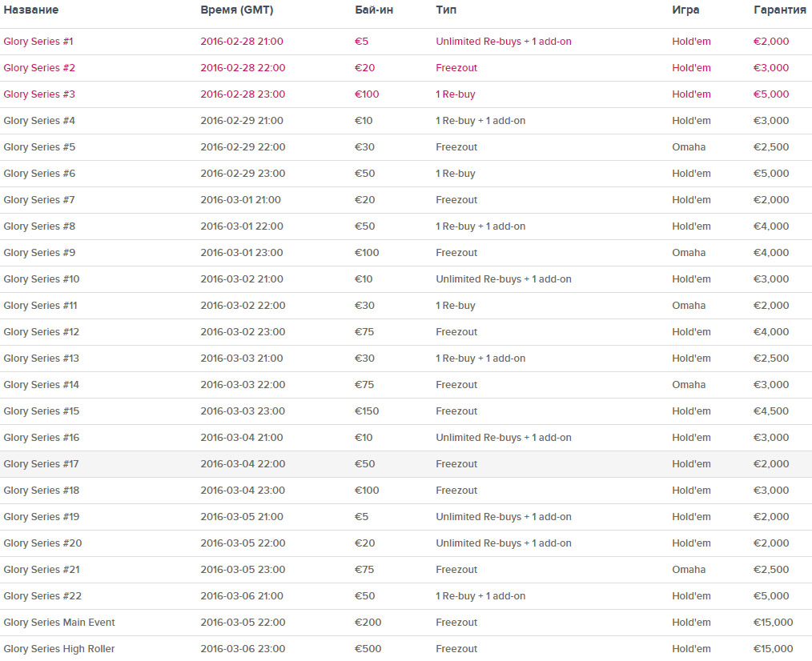Image resolution: width=812 pixels, height=661 pixels.
Task: Select the Glory Series #19 row name
Action: 42,517
